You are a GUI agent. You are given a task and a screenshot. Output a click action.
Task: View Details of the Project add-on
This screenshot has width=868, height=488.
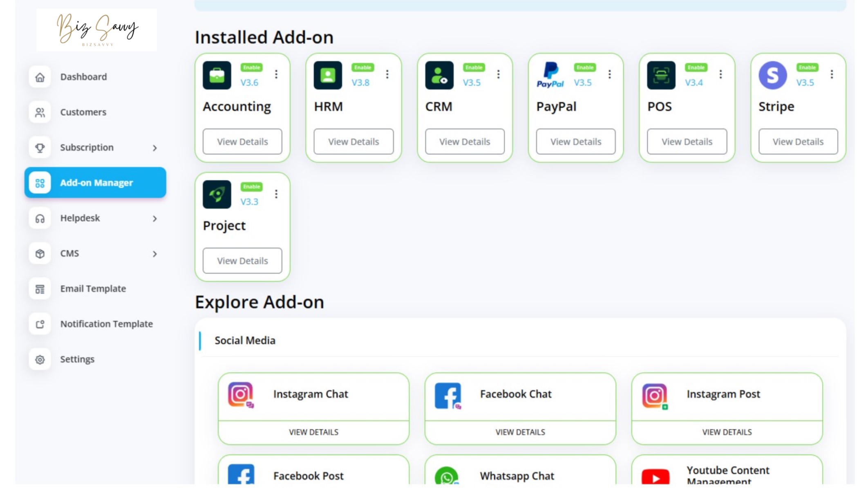point(242,261)
